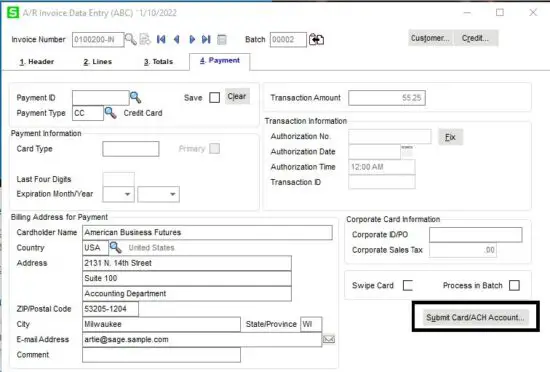This screenshot has height=372, width=550.
Task: Switch to the 3. Totals tab
Action: click(159, 62)
